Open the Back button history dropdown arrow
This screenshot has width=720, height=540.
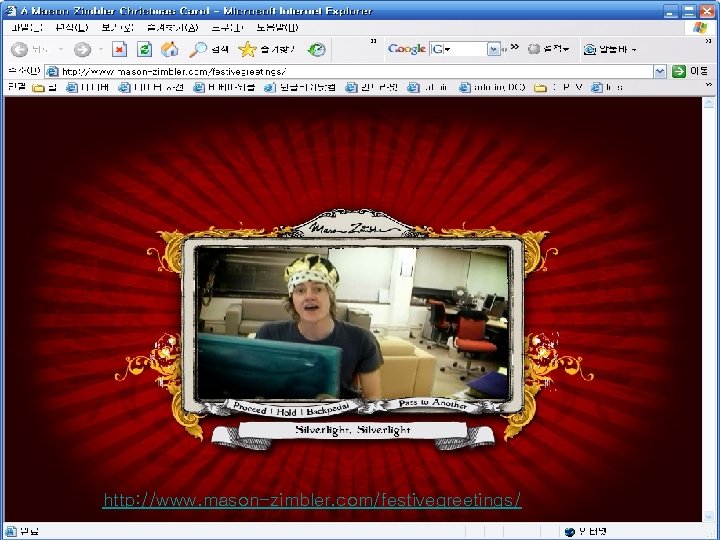click(61, 49)
